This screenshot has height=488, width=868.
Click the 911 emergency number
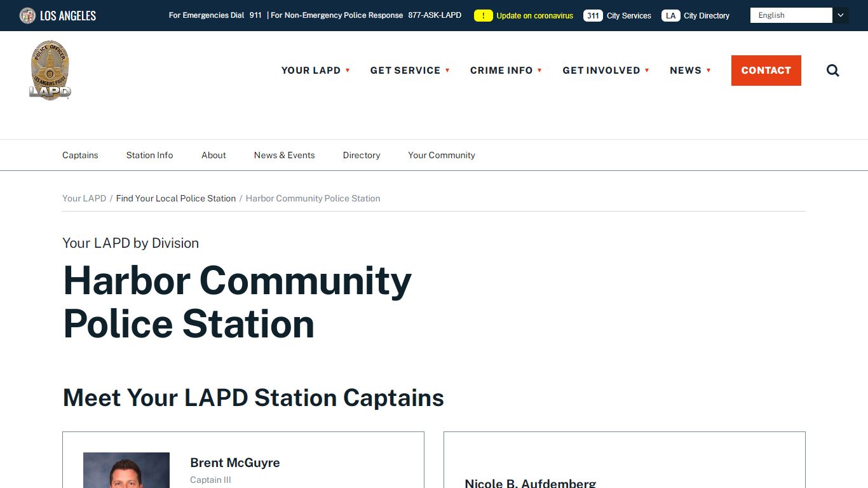point(255,15)
